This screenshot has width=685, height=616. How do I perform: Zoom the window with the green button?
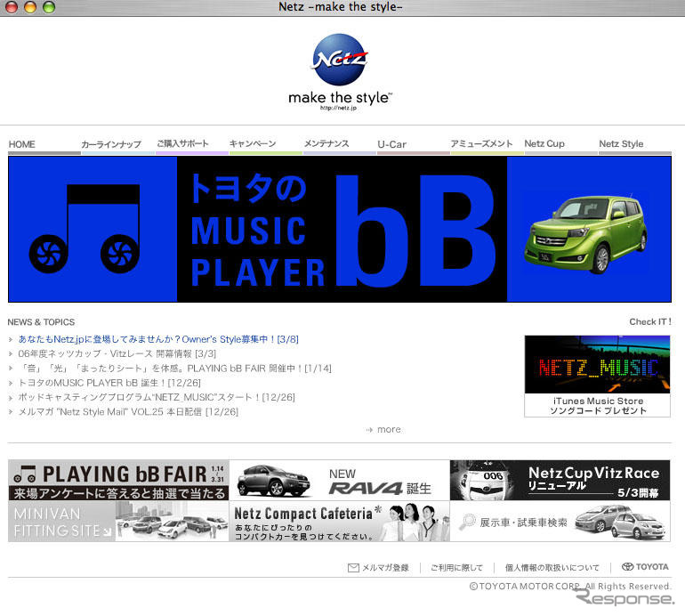coord(49,7)
